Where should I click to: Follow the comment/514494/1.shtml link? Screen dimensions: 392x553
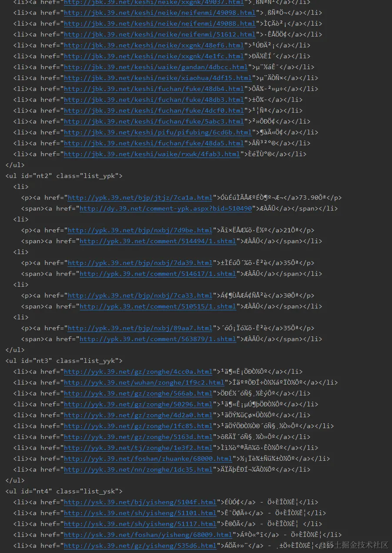(158, 241)
